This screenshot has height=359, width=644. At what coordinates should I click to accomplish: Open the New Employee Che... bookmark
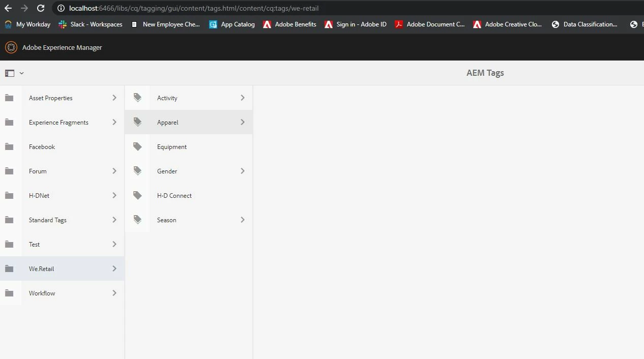tap(165, 24)
